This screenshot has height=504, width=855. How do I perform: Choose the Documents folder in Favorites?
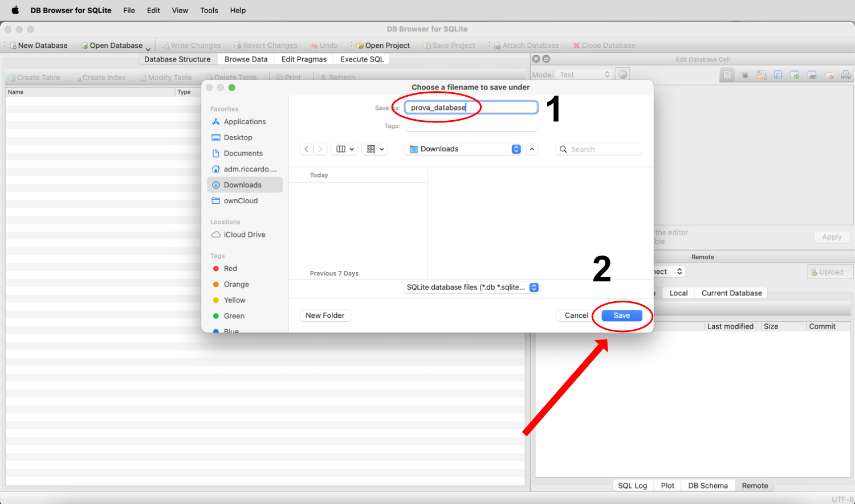point(243,154)
